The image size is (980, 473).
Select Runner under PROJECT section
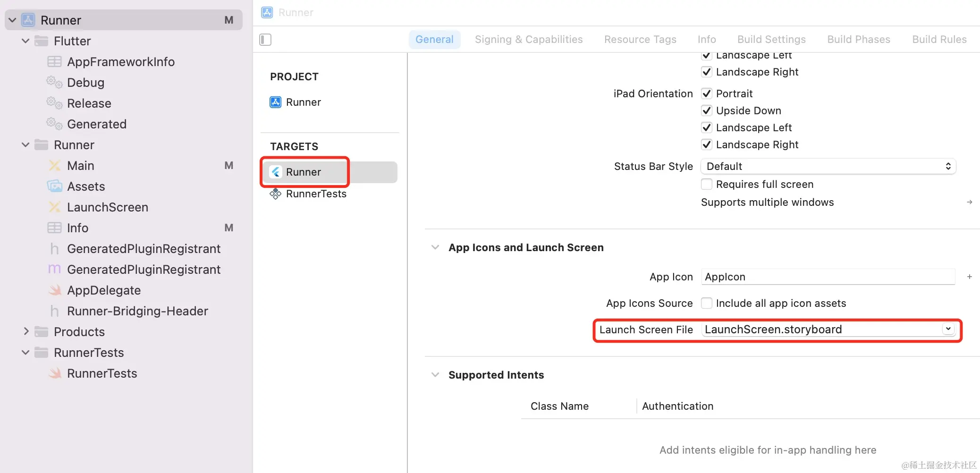click(x=303, y=102)
